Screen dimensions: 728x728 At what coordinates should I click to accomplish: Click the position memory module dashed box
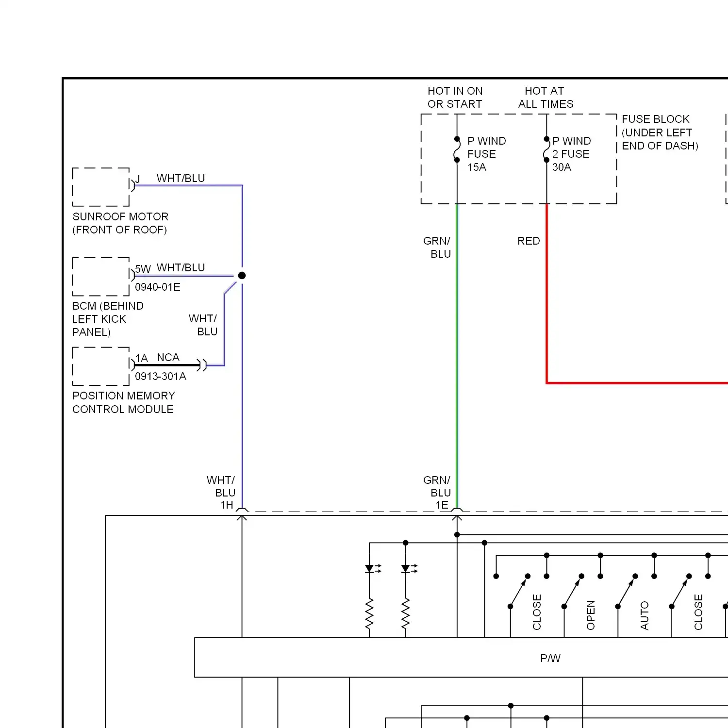(x=101, y=366)
